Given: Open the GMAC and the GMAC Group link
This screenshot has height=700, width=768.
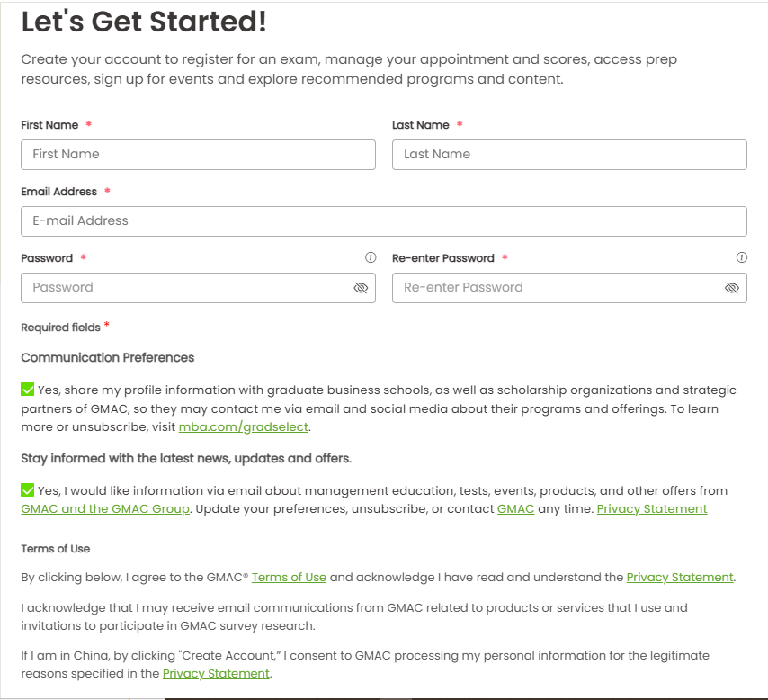Looking at the screenshot, I should [105, 509].
